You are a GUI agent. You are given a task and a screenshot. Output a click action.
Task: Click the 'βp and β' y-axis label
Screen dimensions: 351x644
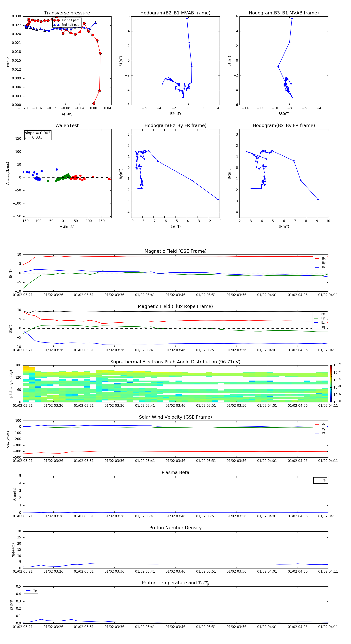coord(14,494)
